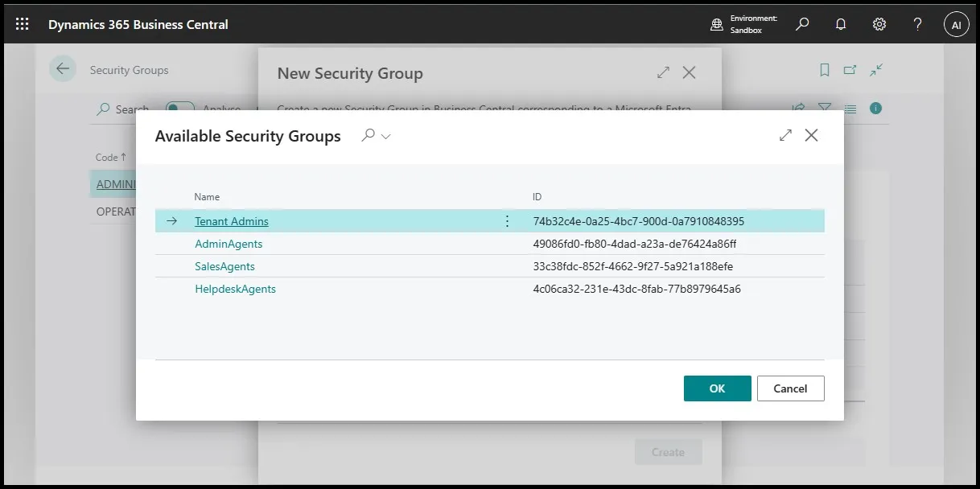Sort by Code column header in Security Groups
The image size is (980, 489).
(x=111, y=158)
